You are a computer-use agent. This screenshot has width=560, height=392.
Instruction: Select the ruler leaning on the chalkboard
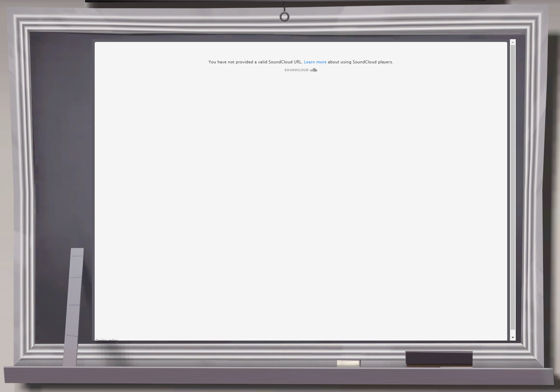74,307
